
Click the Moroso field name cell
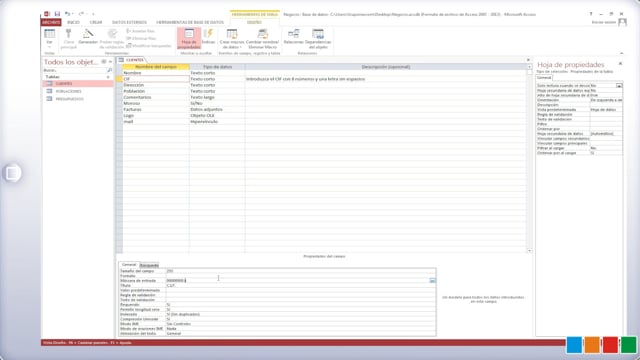tap(156, 103)
